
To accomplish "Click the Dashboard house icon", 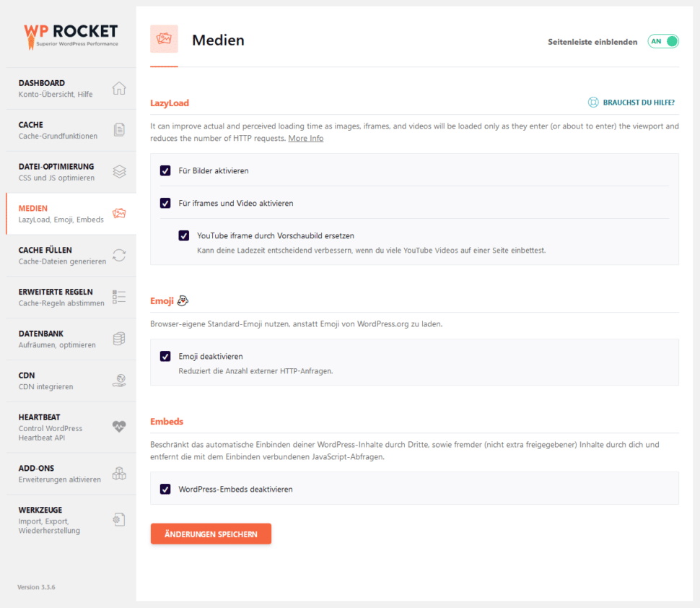I will [119, 88].
